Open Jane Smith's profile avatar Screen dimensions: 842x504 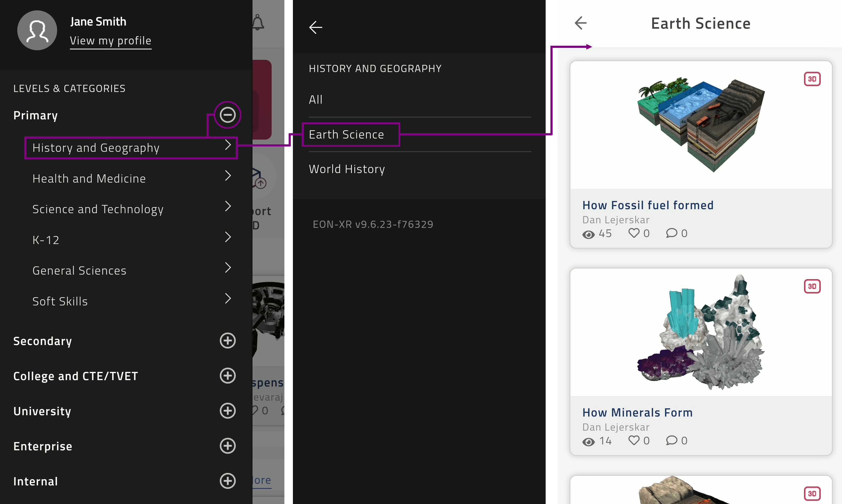[37, 30]
